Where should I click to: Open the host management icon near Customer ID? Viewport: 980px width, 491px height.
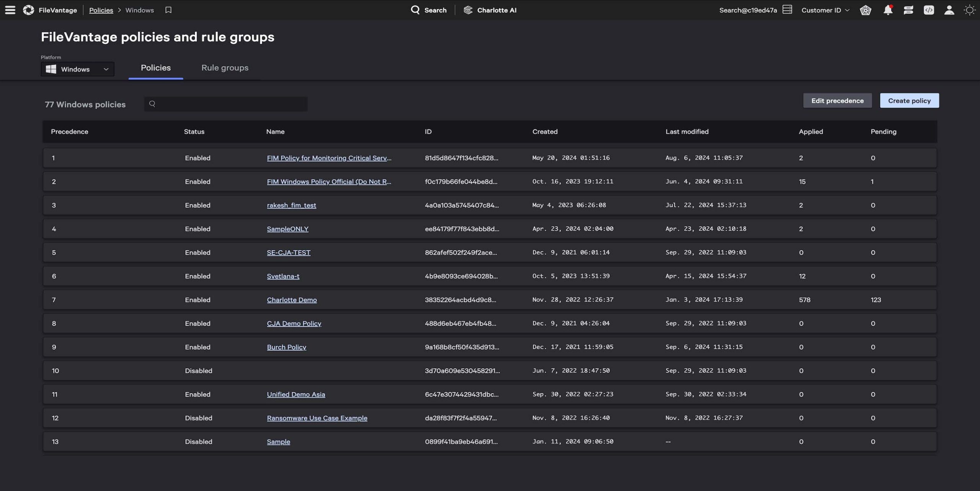[787, 9]
